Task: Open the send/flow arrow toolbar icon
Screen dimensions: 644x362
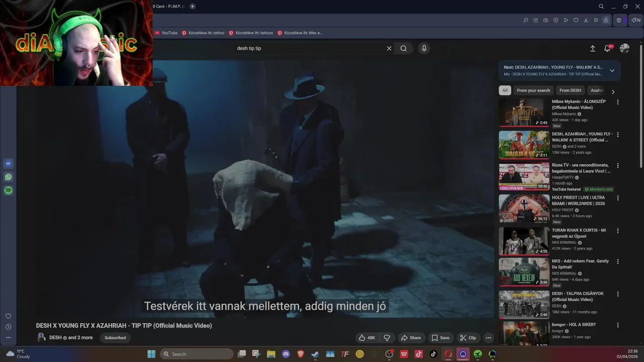Action: (x=566, y=20)
